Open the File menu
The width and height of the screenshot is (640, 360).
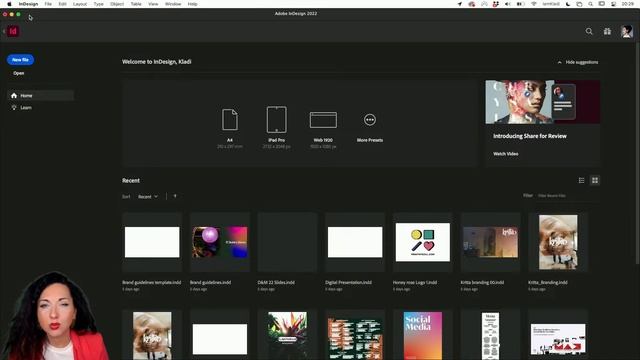coord(48,4)
